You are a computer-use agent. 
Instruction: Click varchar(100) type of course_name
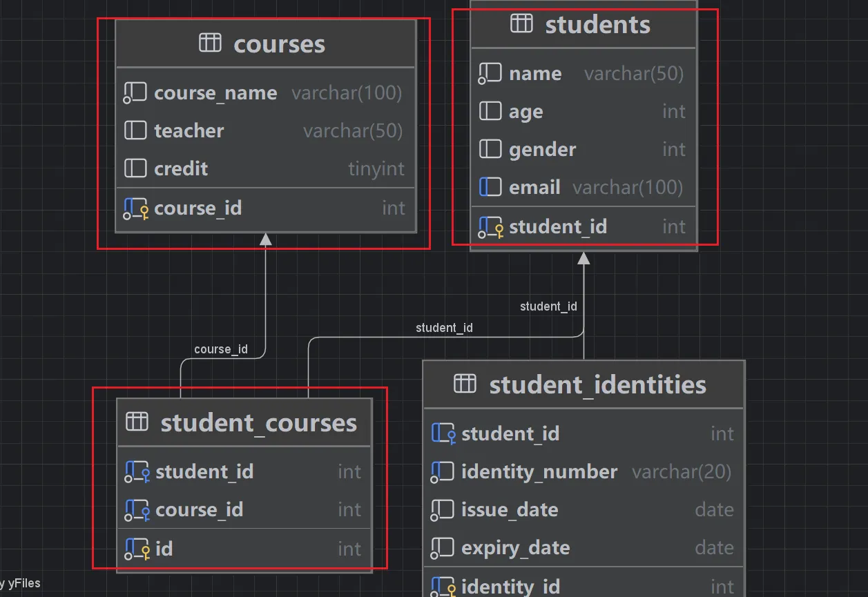point(347,93)
